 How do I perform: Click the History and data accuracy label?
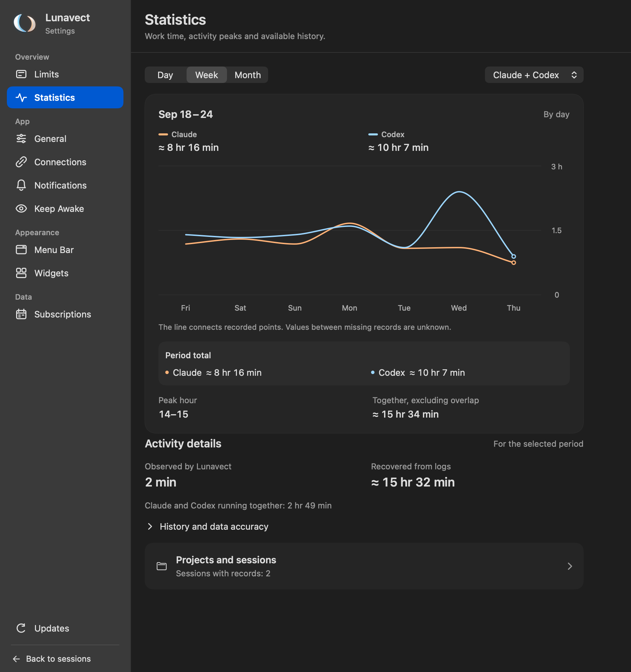click(214, 526)
